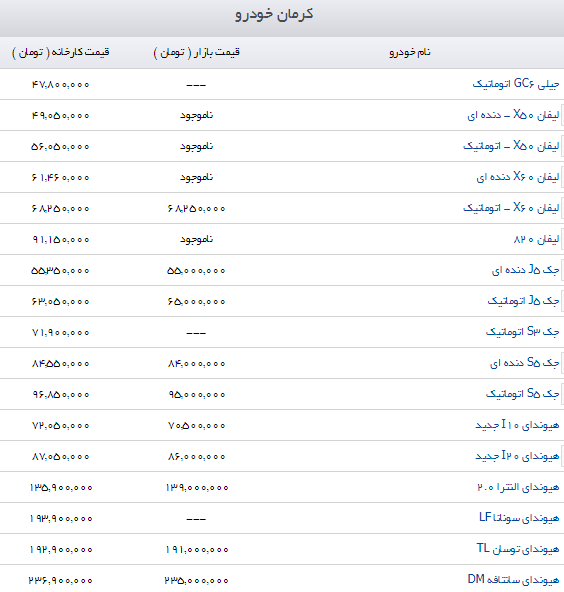Select factory price 47,800,000 of جیلی GC6

pos(60,85)
